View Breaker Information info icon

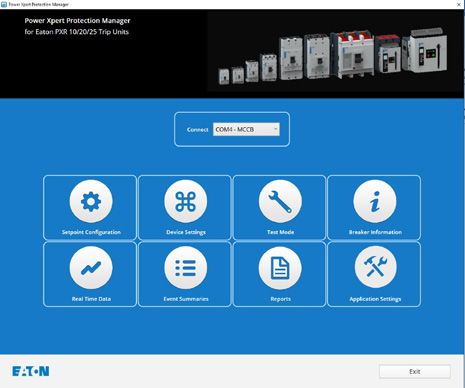375,201
